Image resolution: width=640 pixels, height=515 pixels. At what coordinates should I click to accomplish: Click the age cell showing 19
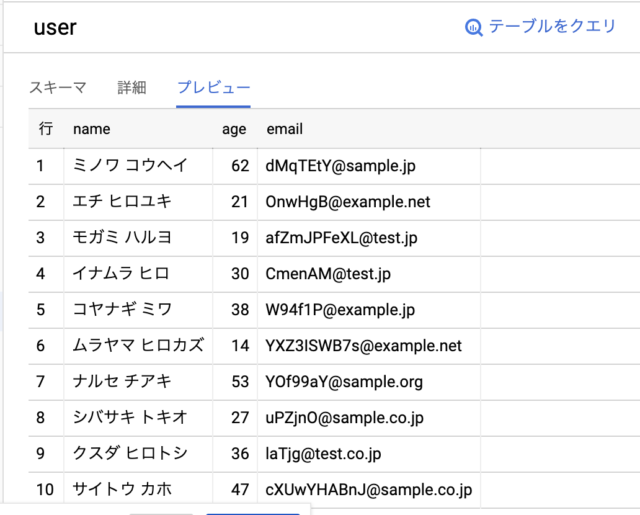click(x=240, y=238)
